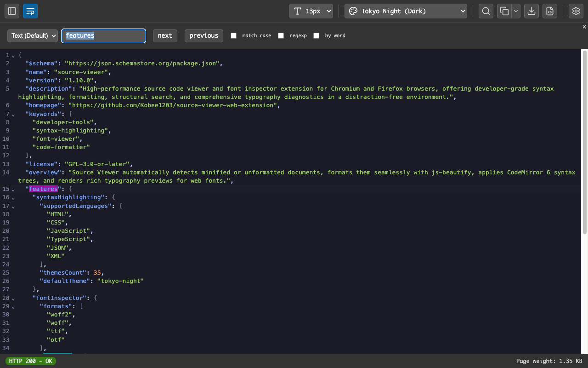
Task: Click the "source-viewer" name value
Action: pos(81,72)
